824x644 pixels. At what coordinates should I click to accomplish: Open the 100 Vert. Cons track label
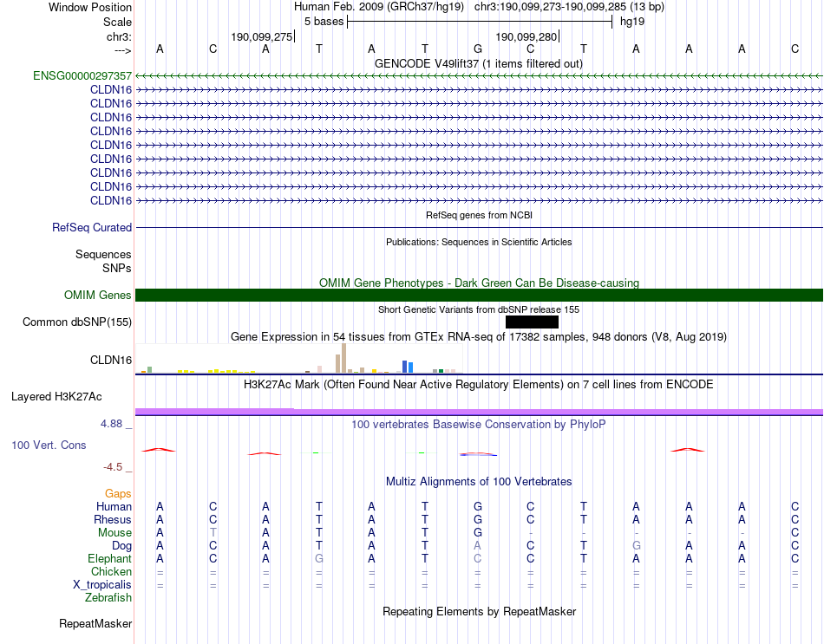pyautogui.click(x=49, y=445)
